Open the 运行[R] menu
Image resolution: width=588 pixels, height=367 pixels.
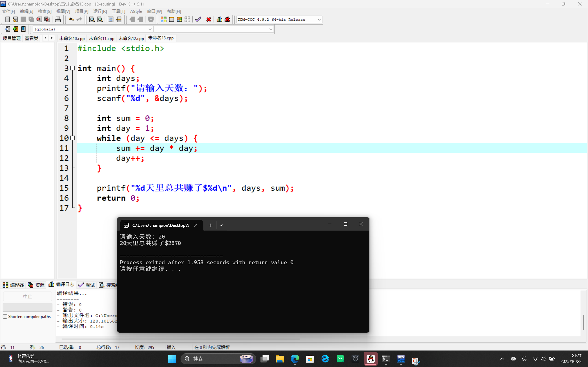[x=100, y=11]
